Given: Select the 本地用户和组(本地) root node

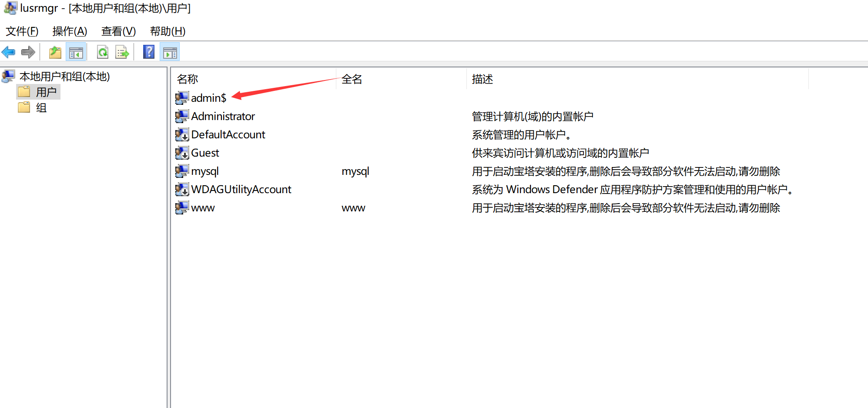Looking at the screenshot, I should pos(64,77).
